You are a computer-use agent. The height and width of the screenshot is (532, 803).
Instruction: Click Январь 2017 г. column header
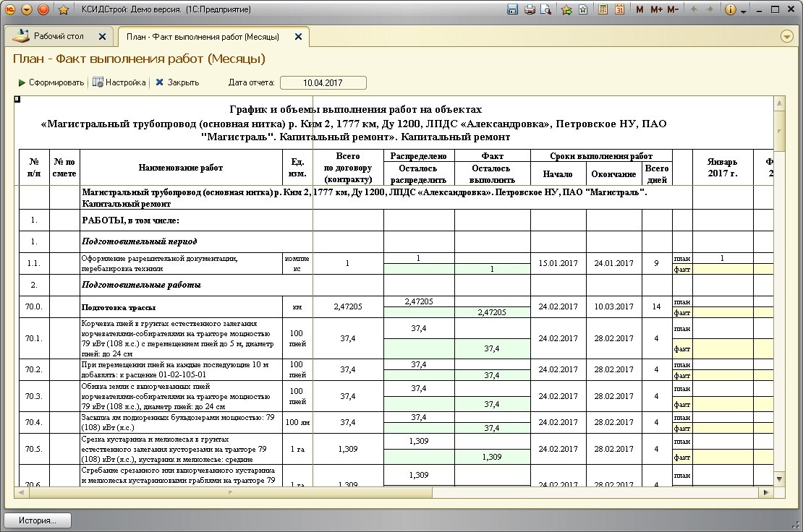click(723, 168)
